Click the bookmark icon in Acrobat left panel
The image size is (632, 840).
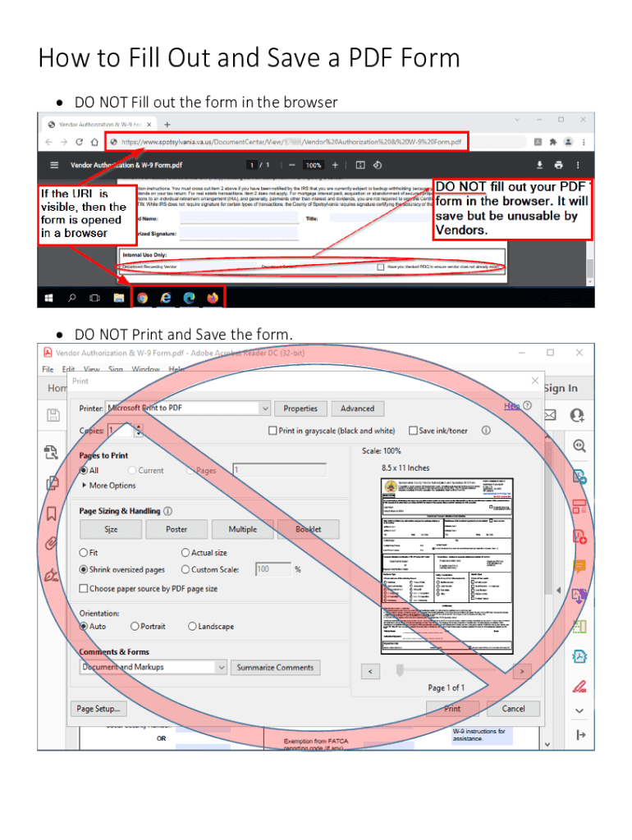[x=51, y=514]
